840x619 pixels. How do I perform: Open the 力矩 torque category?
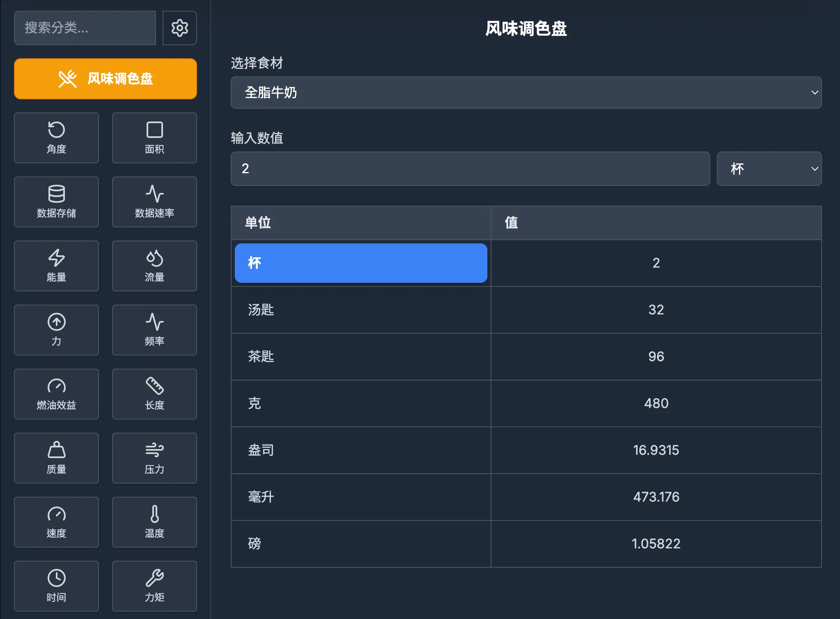(x=154, y=586)
